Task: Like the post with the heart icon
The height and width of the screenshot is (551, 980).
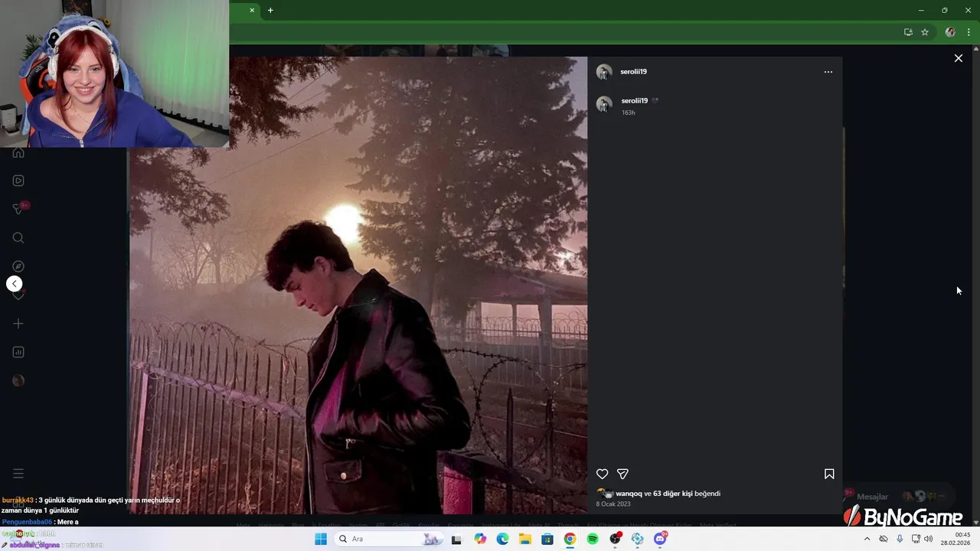Action: 603,474
